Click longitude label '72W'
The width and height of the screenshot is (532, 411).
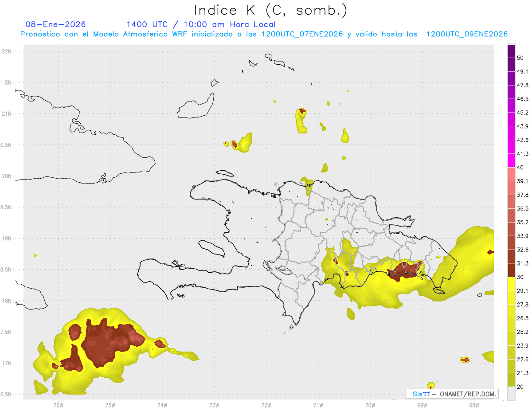pyautogui.click(x=266, y=405)
